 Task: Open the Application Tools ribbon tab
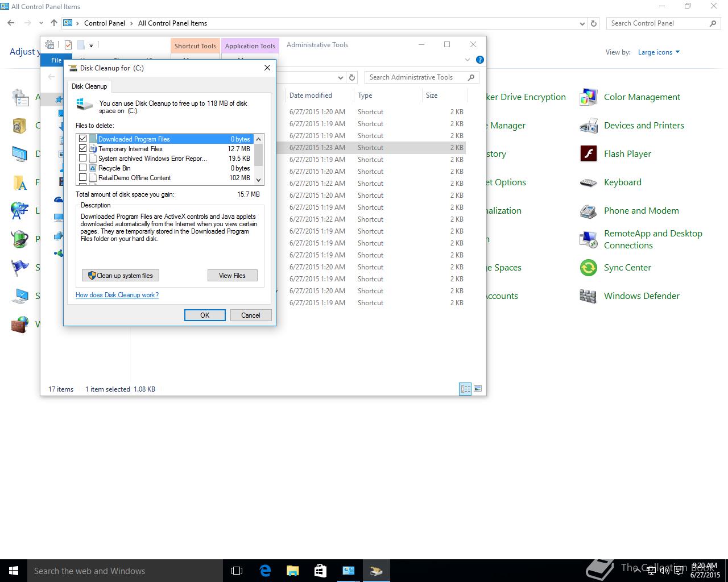point(250,46)
